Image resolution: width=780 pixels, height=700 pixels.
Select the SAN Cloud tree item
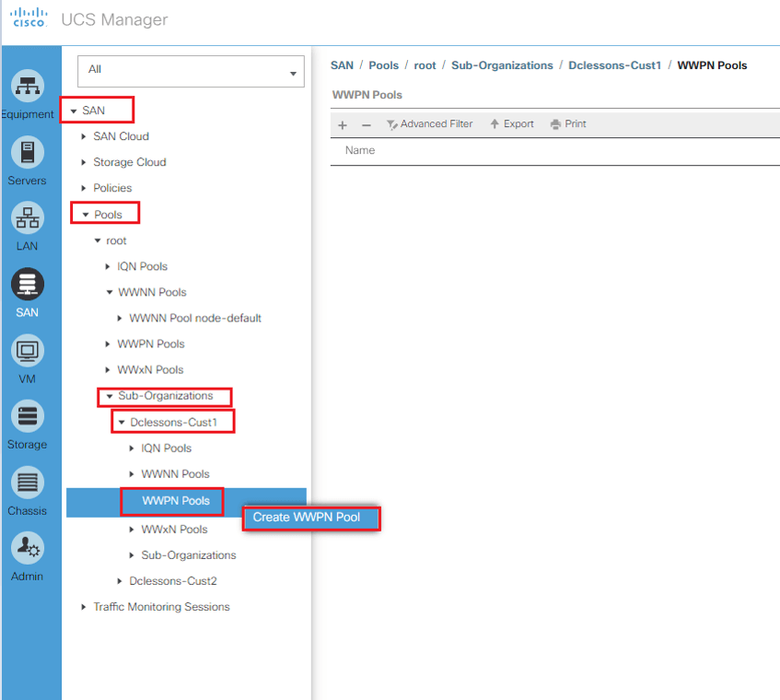click(x=121, y=136)
